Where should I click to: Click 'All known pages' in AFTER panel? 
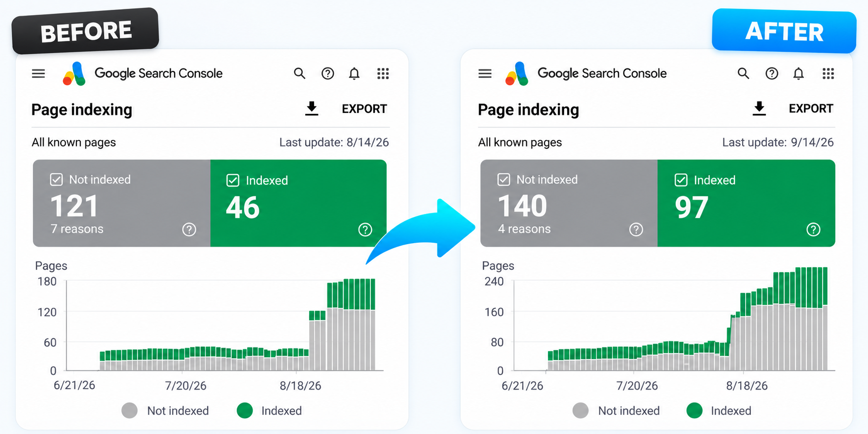click(x=520, y=142)
